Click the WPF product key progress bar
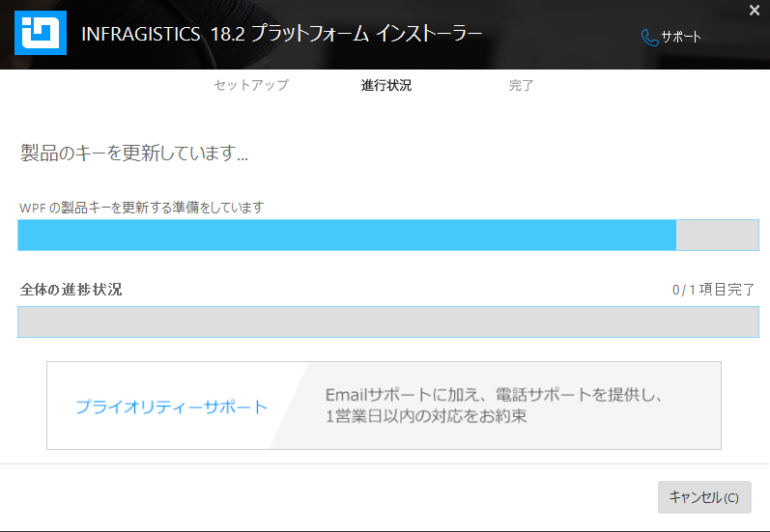The width and height of the screenshot is (770, 532). click(x=388, y=235)
